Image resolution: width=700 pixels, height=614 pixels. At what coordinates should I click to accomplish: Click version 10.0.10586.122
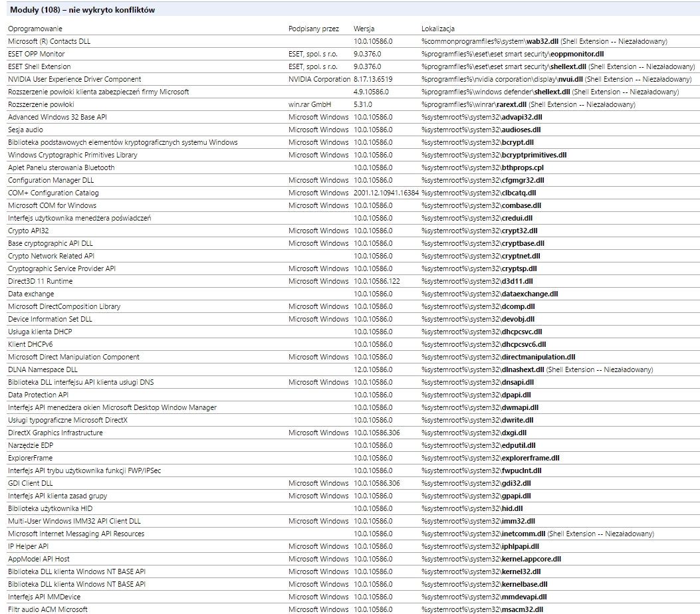point(377,282)
